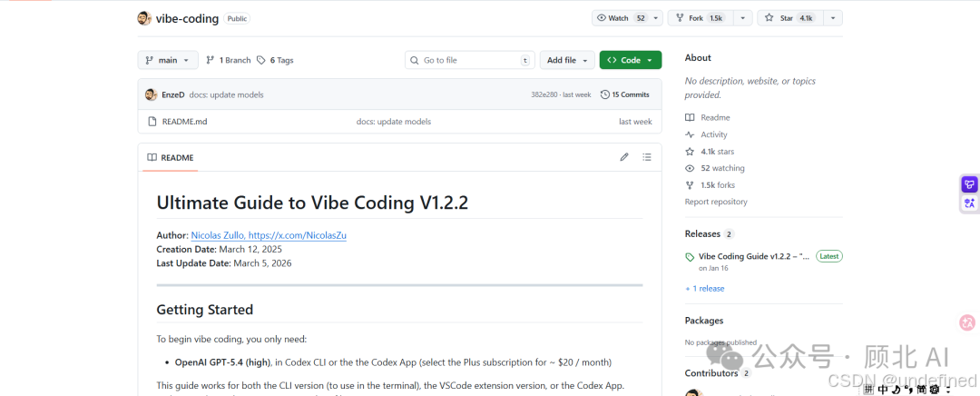980x396 pixels.
Task: Click the README.md file icon
Action: (x=152, y=122)
